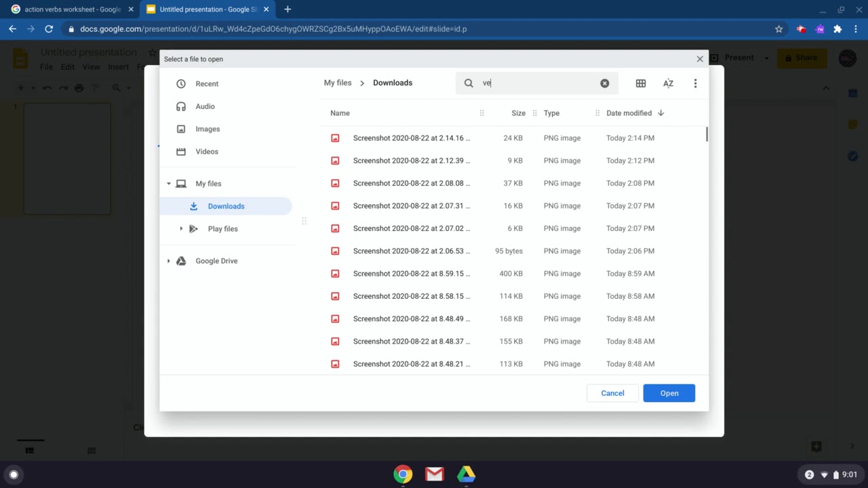Image resolution: width=868 pixels, height=488 pixels.
Task: Collapse the My files tree
Action: 169,184
